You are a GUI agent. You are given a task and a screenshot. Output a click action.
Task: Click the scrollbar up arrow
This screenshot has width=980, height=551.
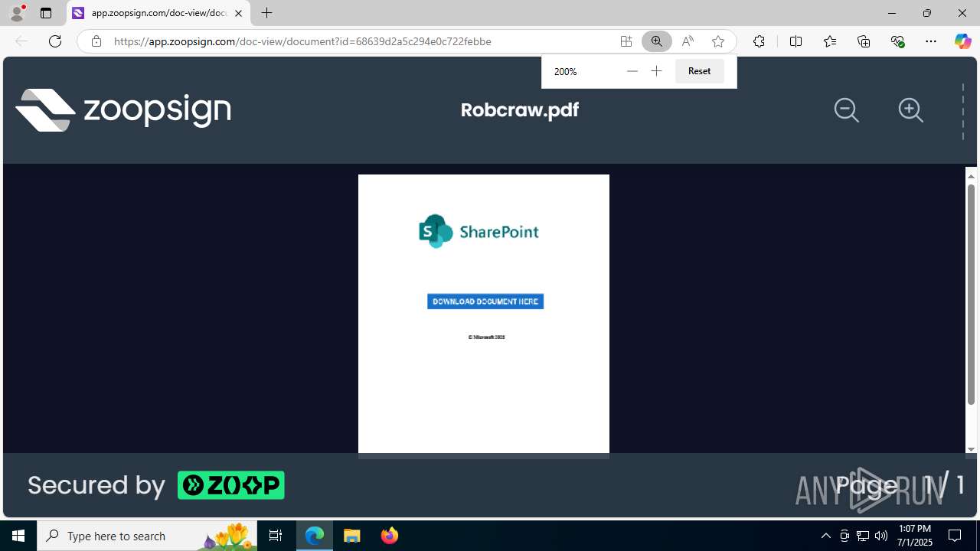coord(971,176)
